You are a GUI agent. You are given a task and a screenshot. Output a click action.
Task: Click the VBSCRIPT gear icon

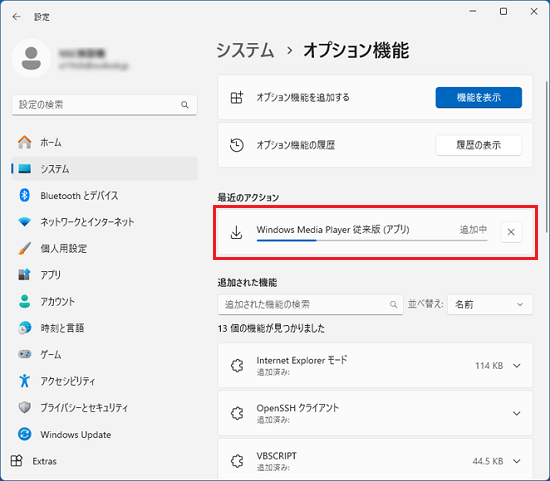coord(237,461)
